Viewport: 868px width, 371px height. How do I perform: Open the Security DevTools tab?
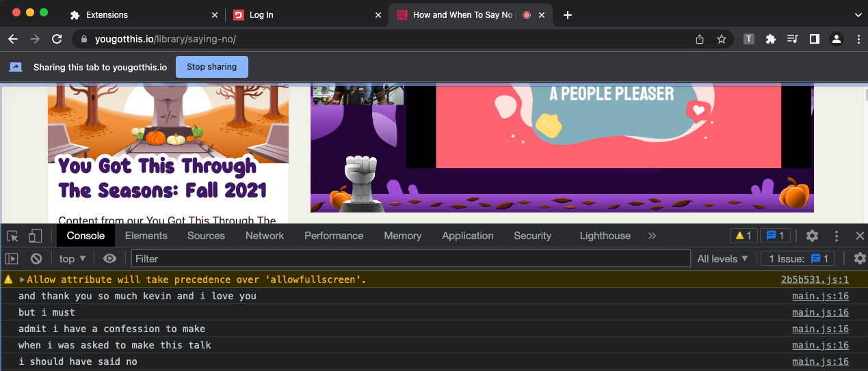[532, 236]
